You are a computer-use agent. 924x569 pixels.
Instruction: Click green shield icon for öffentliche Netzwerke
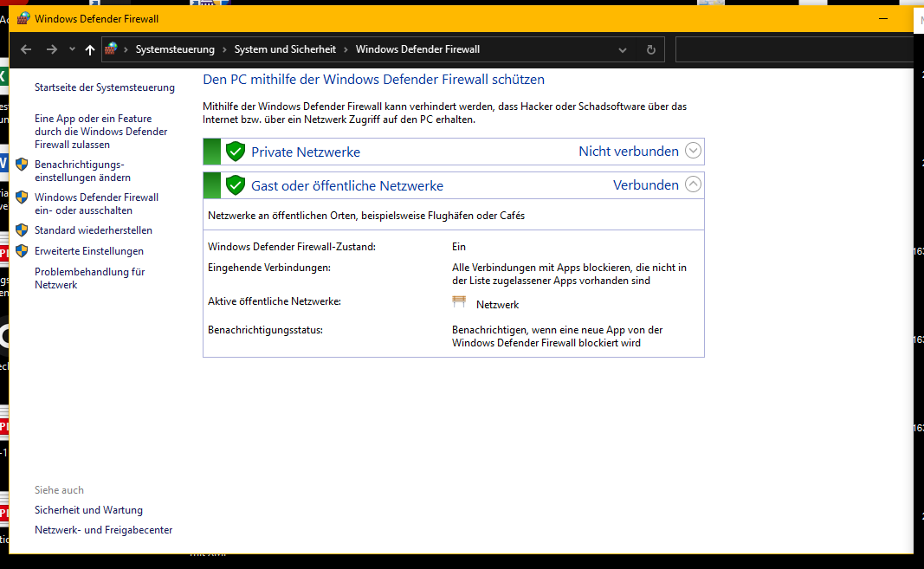click(x=236, y=185)
